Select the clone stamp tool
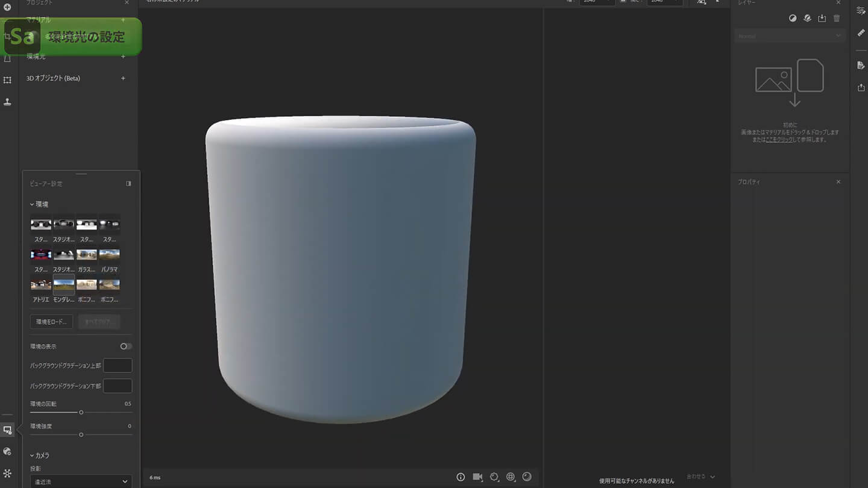The image size is (868, 488). tap(7, 102)
